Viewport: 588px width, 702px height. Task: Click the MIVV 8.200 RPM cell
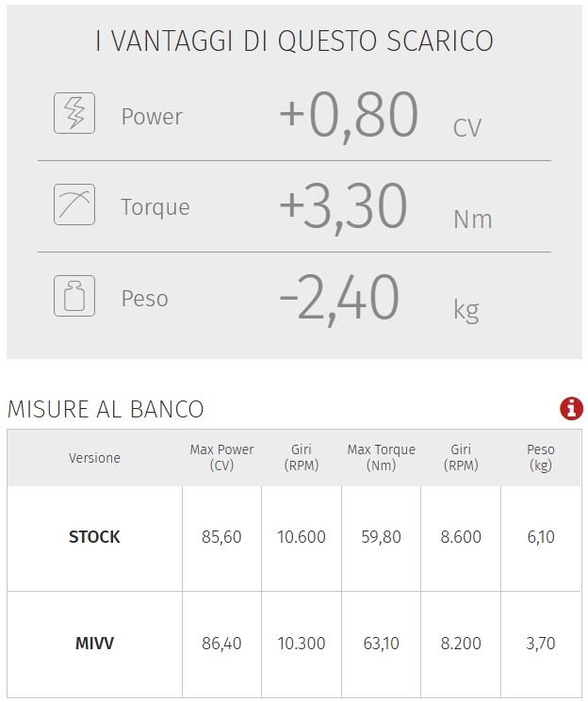tap(461, 644)
